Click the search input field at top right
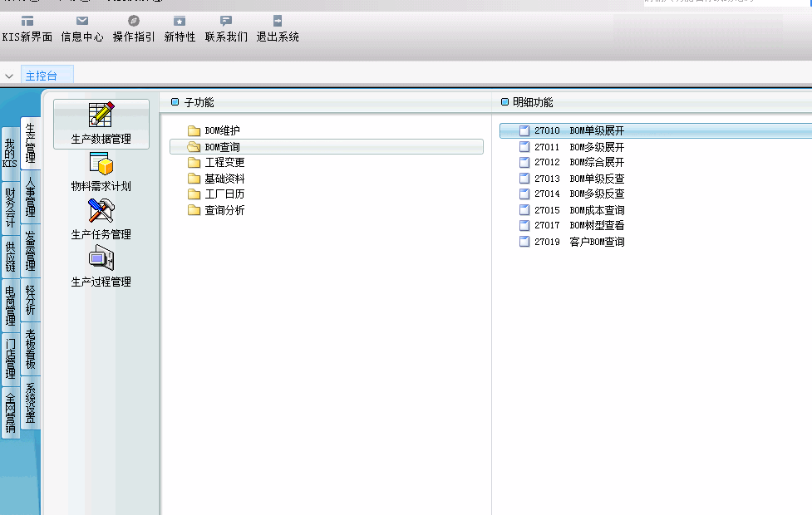Screen dimensions: 812x515 point(723,2)
